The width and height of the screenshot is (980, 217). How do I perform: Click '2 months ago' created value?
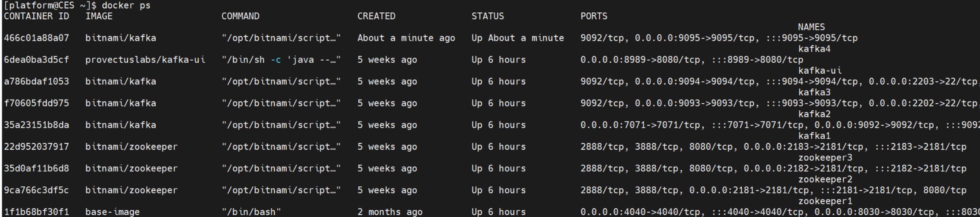point(390,212)
